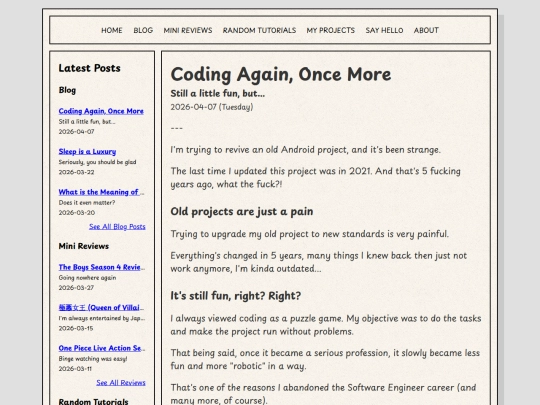Click the subtitle 'Still a little fun, but...'
The image size is (540, 405).
pos(218,93)
